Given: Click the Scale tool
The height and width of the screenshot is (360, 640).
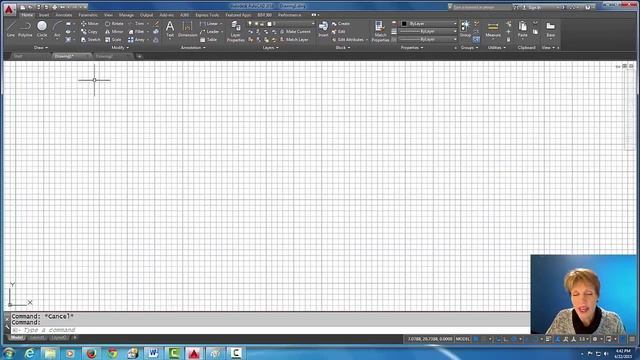Looking at the screenshot, I should point(113,40).
